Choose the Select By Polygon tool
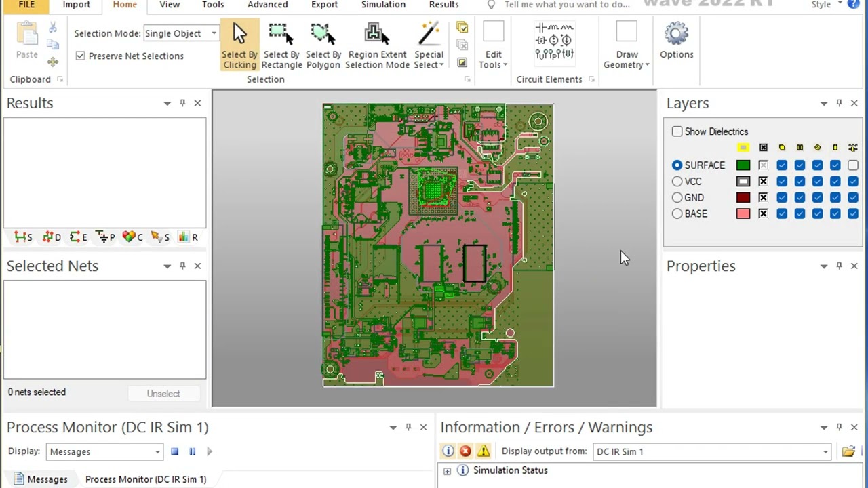Viewport: 868px width, 488px height. point(323,45)
